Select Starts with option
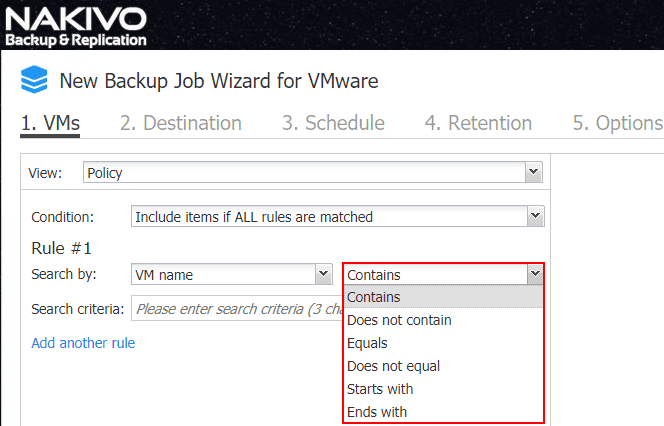Viewport: 664px width, 426px height. click(x=443, y=389)
